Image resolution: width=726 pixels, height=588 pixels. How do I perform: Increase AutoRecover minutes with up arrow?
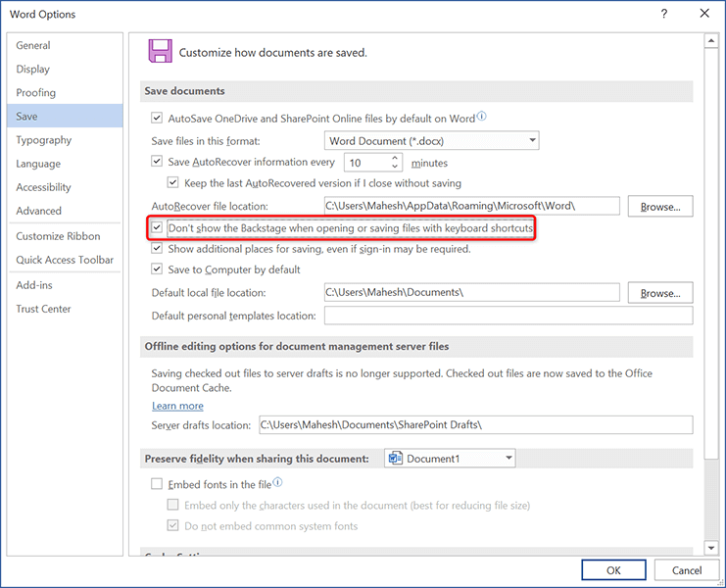(x=396, y=158)
